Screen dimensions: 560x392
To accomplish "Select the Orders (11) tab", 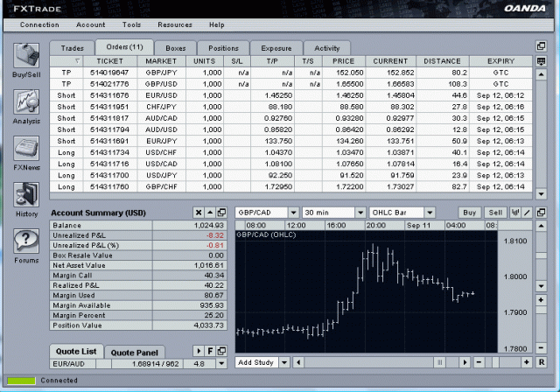I will 124,47.
